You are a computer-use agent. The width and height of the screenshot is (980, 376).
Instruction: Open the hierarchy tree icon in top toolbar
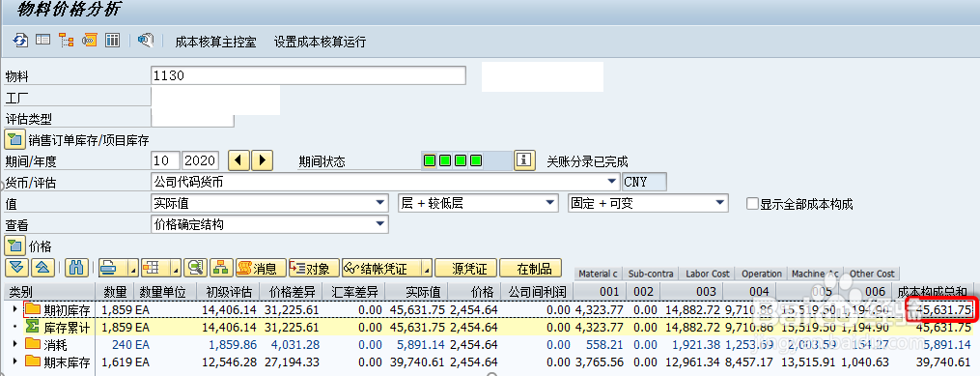67,41
